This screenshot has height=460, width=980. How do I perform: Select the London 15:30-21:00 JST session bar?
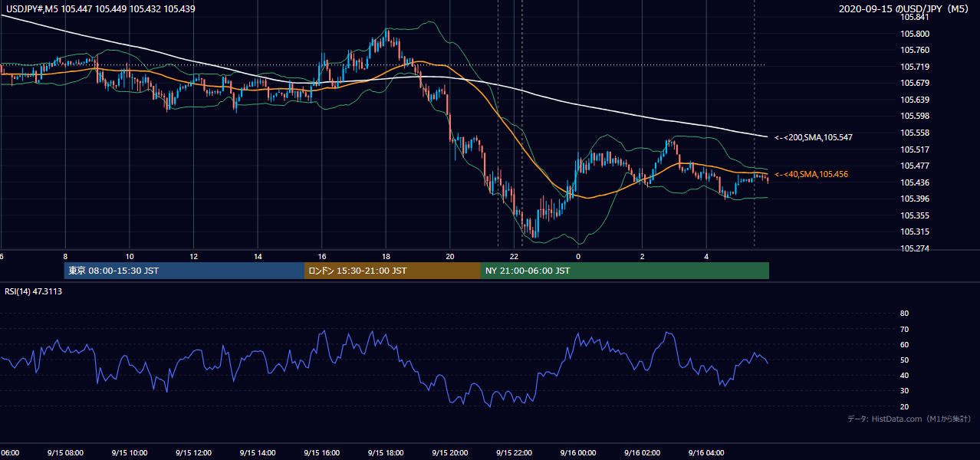coord(393,271)
